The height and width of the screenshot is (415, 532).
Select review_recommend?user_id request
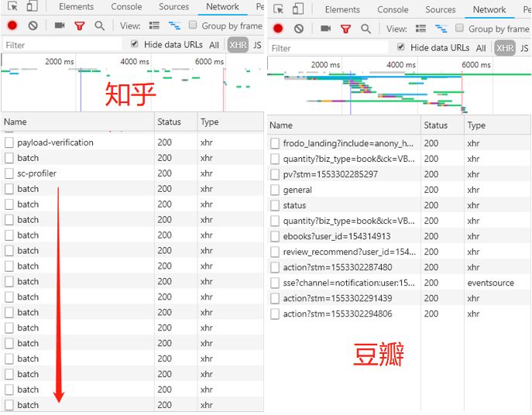pyautogui.click(x=399, y=252)
